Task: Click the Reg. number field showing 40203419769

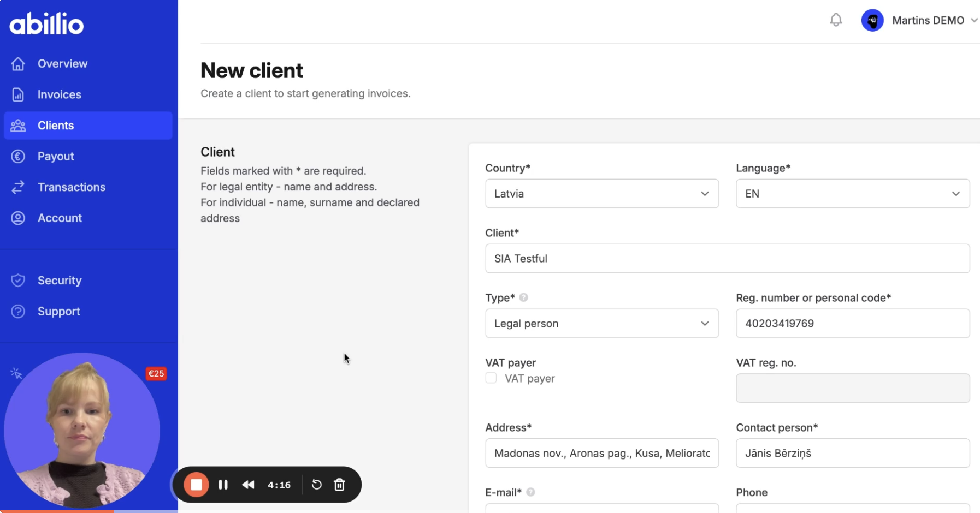Action: tap(853, 324)
